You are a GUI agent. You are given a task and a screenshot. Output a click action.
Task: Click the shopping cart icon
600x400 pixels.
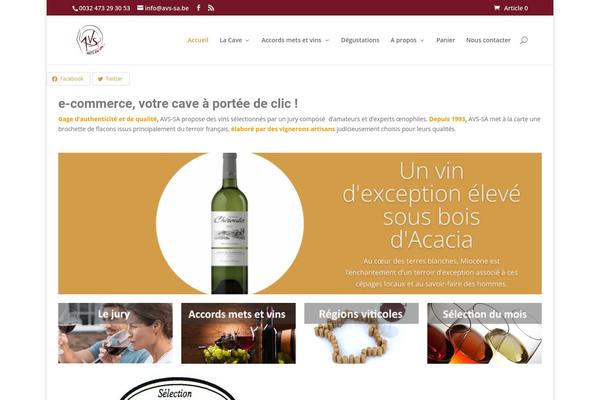[x=497, y=8]
